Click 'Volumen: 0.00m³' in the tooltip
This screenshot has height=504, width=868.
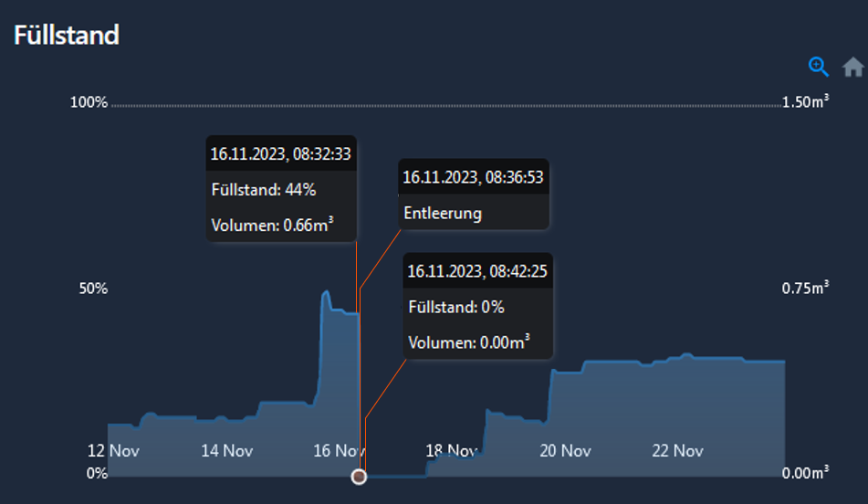click(469, 341)
